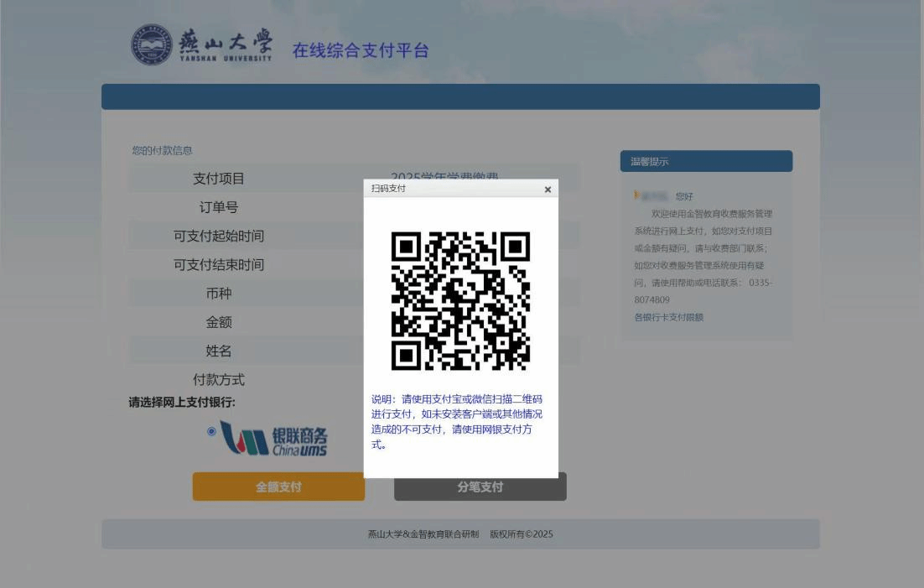Screen dimensions: 924x588
Task: Click the Yanshan University round emblem
Action: 151,45
